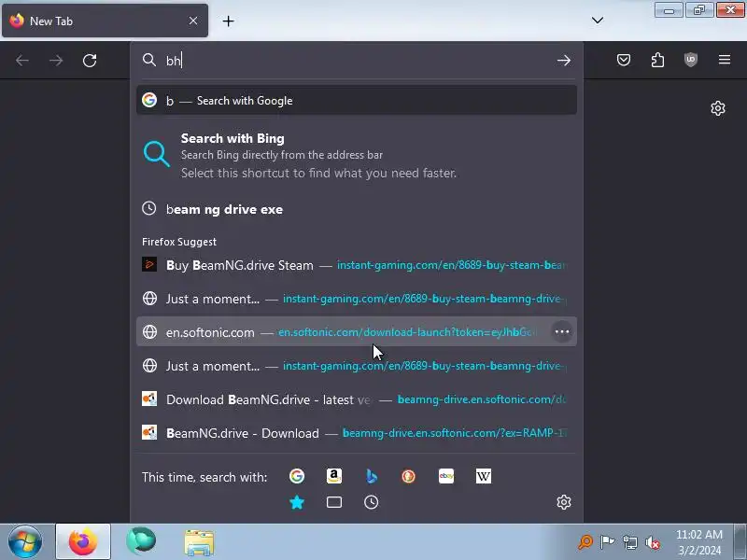Open Download BeamNG.drive - latest version suggestion
Screen dimensions: 747x560
coord(357,399)
